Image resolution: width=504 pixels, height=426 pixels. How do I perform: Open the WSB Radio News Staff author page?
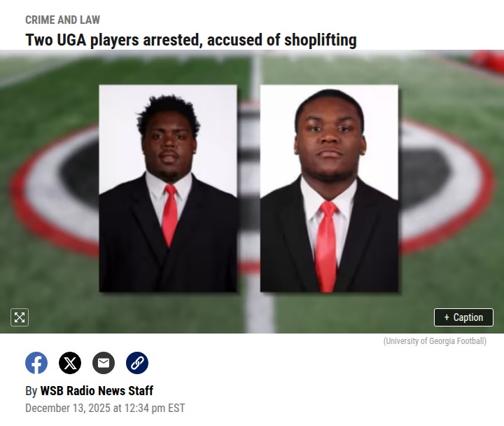[97, 391]
